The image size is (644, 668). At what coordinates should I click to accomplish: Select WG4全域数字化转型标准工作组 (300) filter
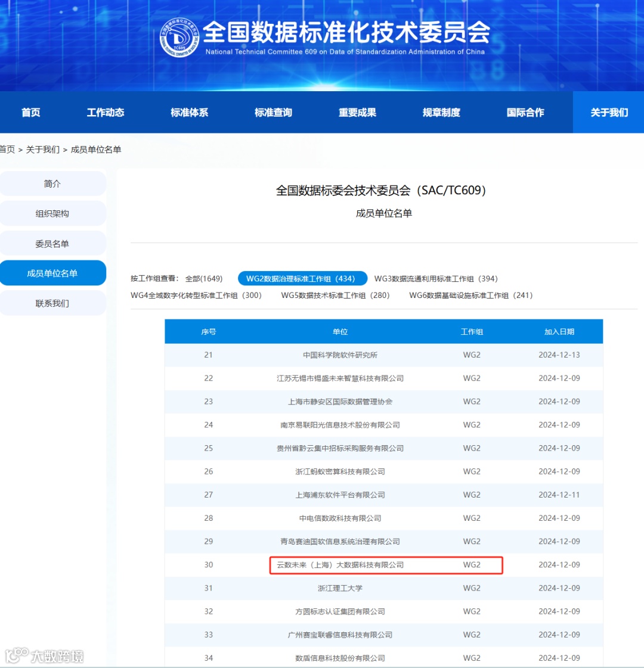[x=196, y=295]
